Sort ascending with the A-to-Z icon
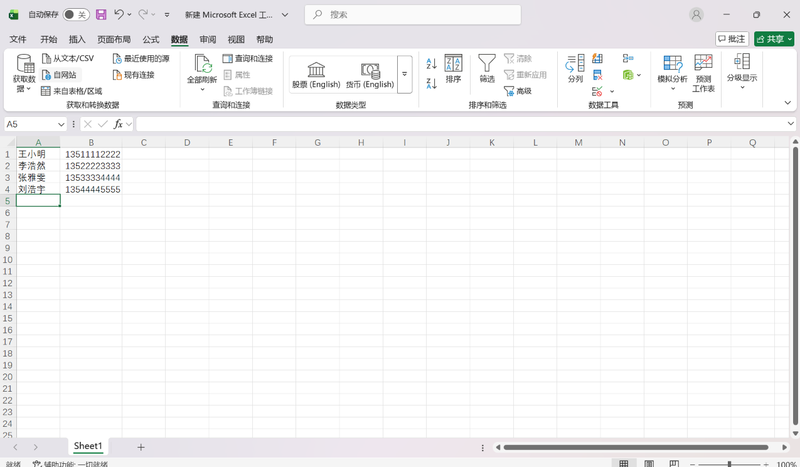 (431, 63)
